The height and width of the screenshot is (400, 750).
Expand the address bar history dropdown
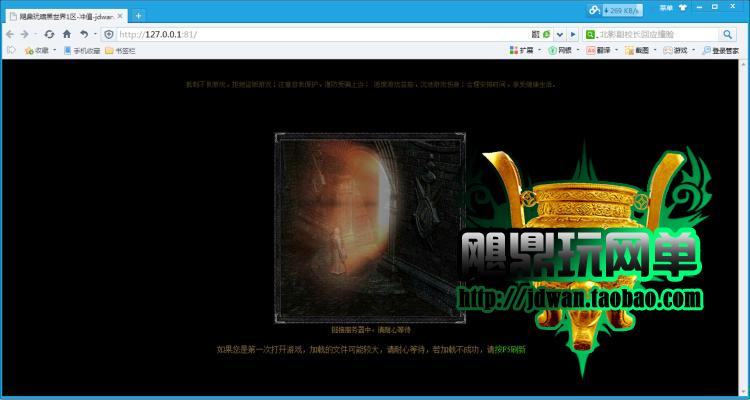pos(560,34)
